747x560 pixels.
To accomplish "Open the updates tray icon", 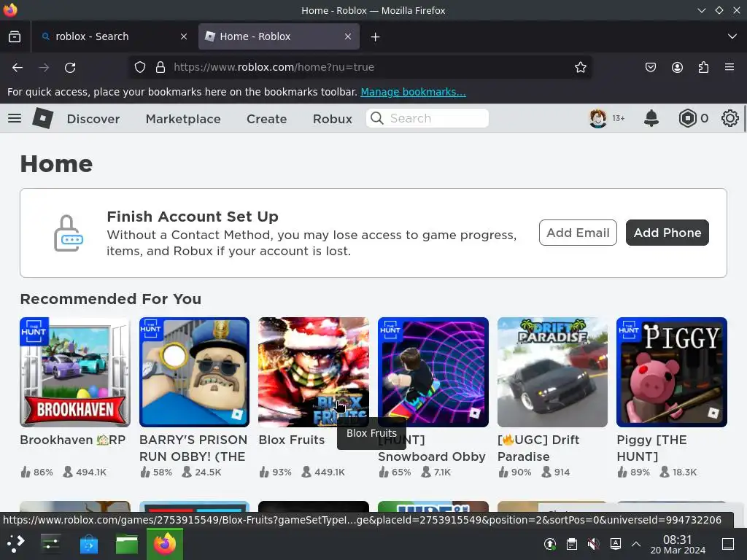I will tap(550, 543).
